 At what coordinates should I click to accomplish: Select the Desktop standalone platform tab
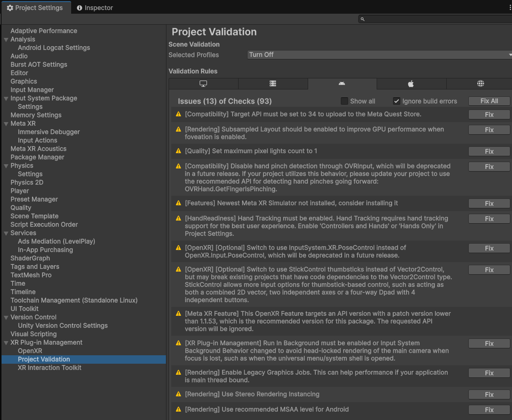coord(203,84)
